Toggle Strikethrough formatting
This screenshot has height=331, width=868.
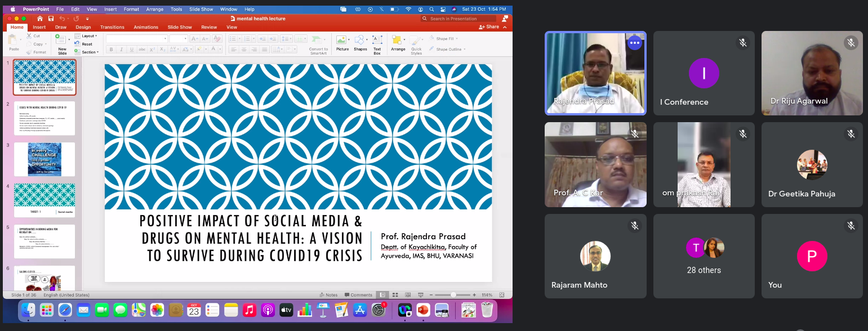pyautogui.click(x=143, y=50)
